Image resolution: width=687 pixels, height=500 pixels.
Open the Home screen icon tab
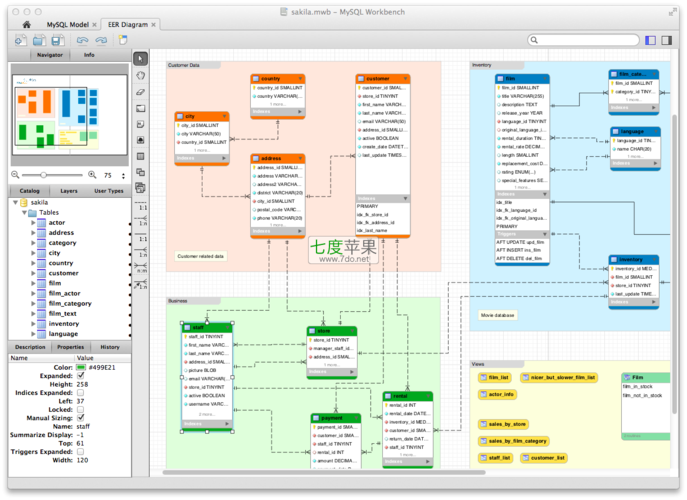click(x=26, y=25)
